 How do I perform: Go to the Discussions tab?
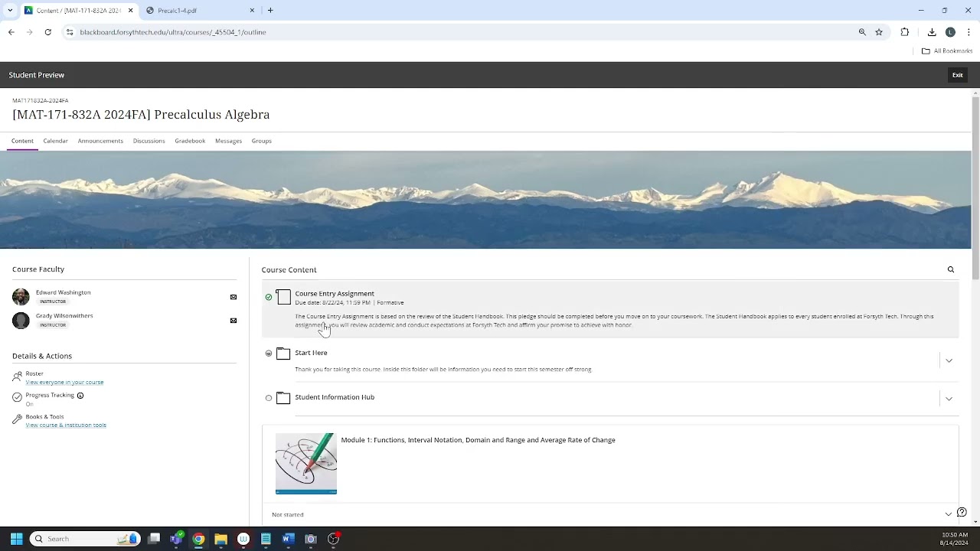point(149,141)
